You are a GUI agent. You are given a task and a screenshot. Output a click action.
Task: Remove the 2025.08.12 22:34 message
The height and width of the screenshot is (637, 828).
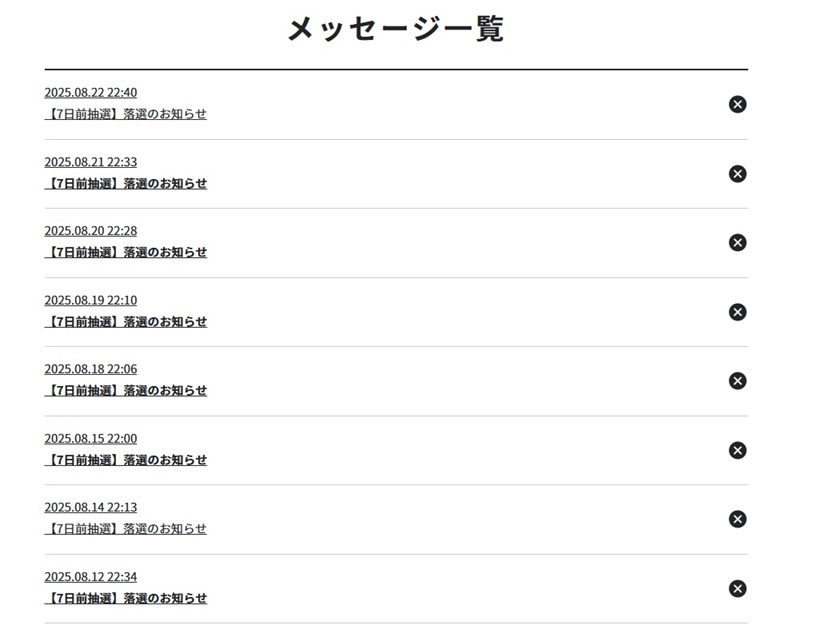click(737, 589)
